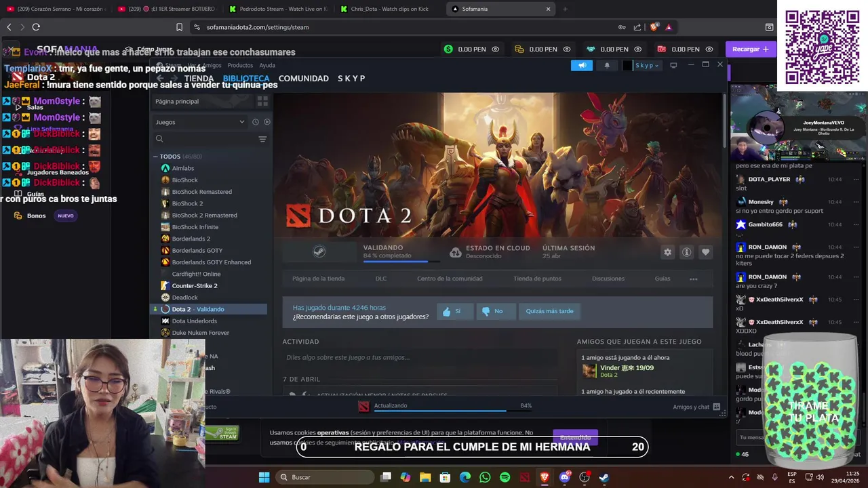Open Steam notifications bell

[x=607, y=65]
